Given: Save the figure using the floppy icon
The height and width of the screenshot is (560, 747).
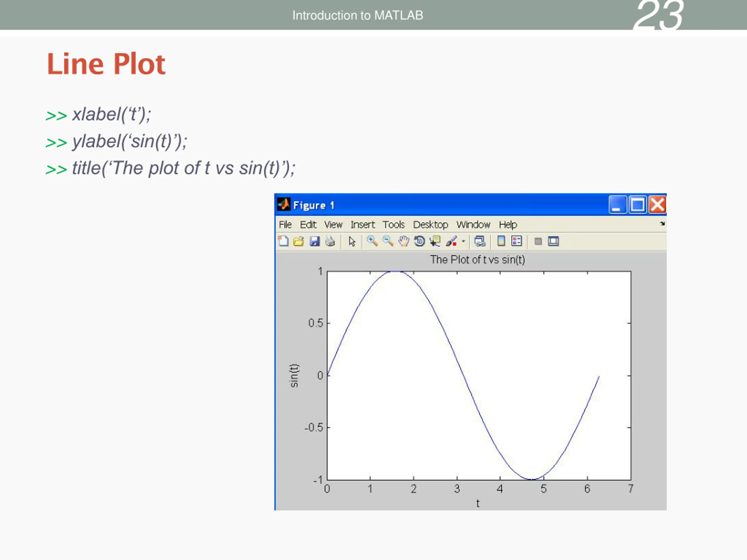Looking at the screenshot, I should [314, 241].
